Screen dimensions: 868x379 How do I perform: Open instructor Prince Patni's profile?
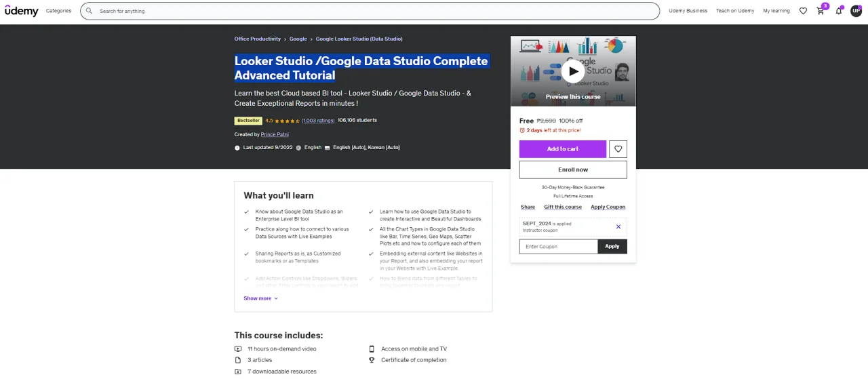click(x=275, y=134)
